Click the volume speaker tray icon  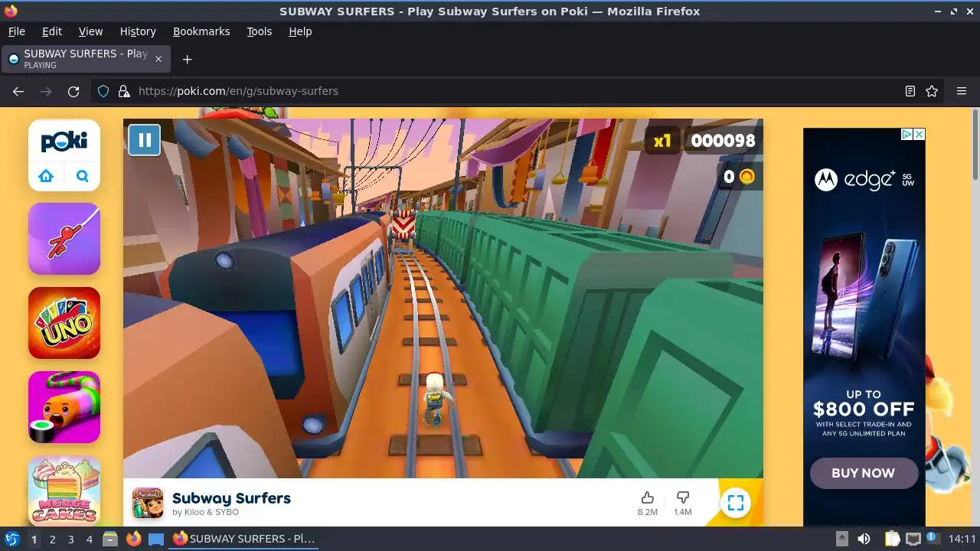[x=864, y=539]
